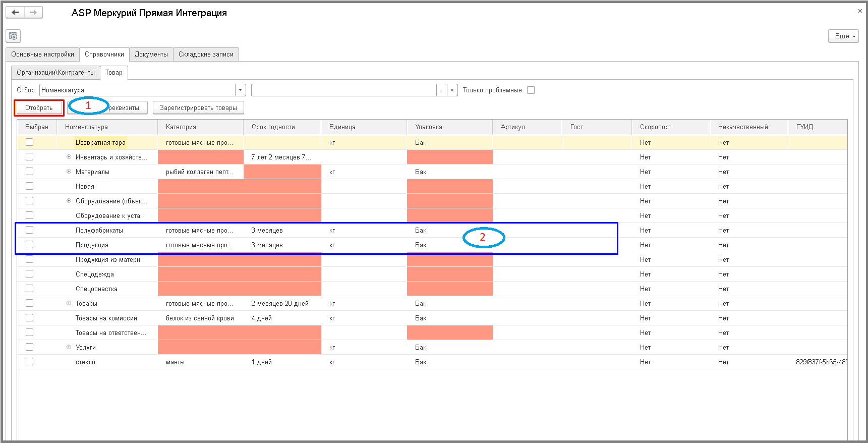Click the empty filter value input field
The image size is (868, 443).
[x=343, y=90]
